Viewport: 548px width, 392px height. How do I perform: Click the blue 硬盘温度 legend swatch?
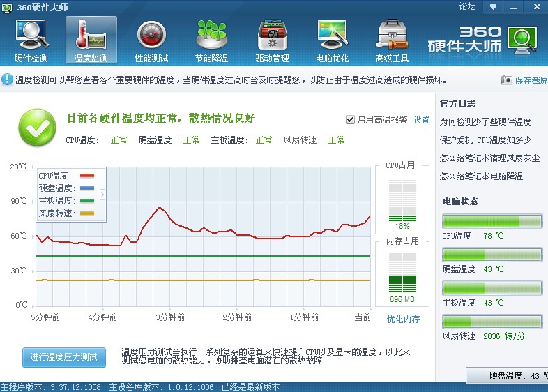click(x=87, y=188)
